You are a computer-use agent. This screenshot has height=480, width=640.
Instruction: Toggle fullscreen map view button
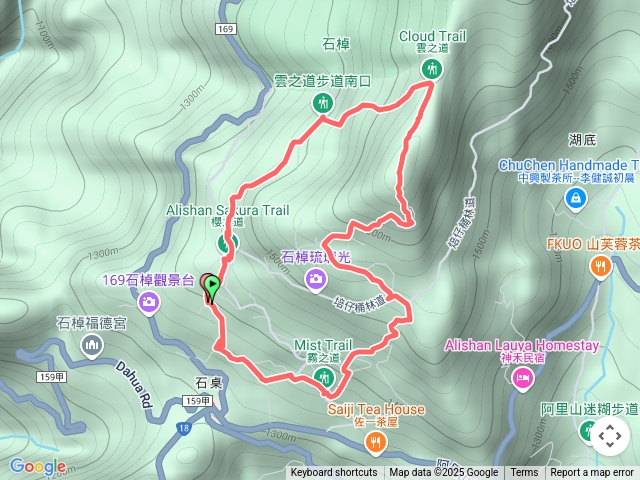pos(610,436)
